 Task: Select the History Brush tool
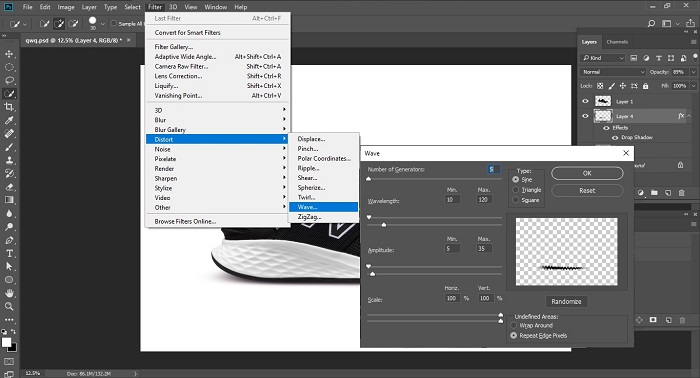click(x=9, y=173)
